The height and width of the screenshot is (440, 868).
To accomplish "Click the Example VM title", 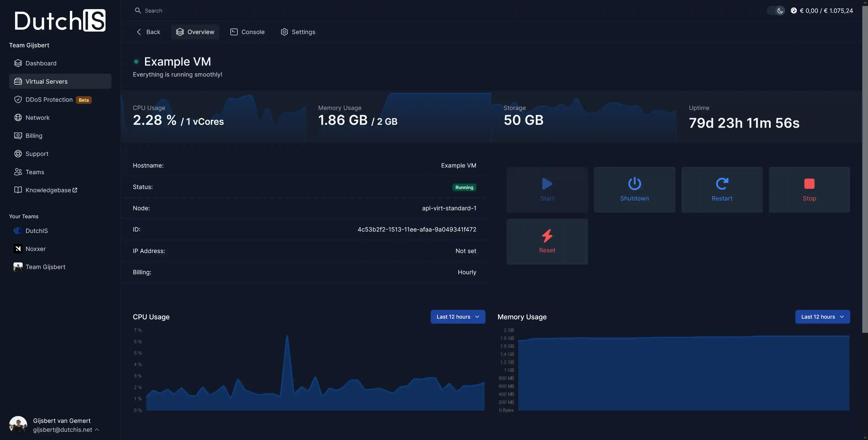I will click(178, 61).
